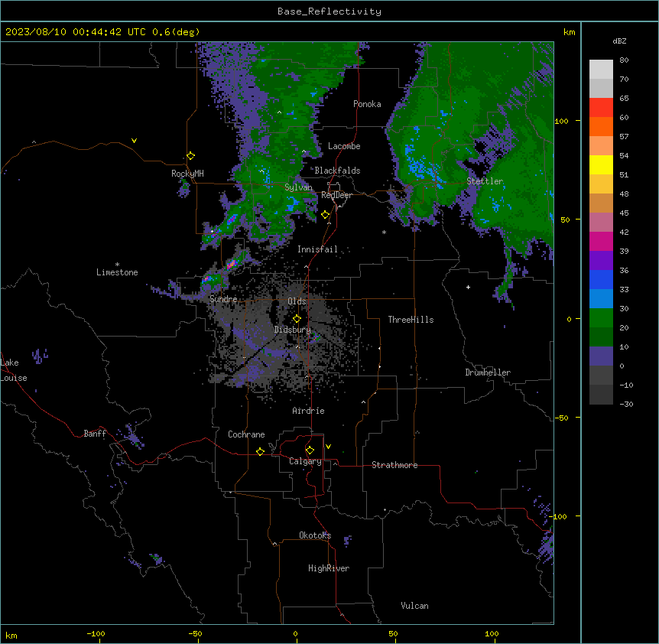Click the RedDeer label
The width and height of the screenshot is (659, 644).
pos(336,195)
